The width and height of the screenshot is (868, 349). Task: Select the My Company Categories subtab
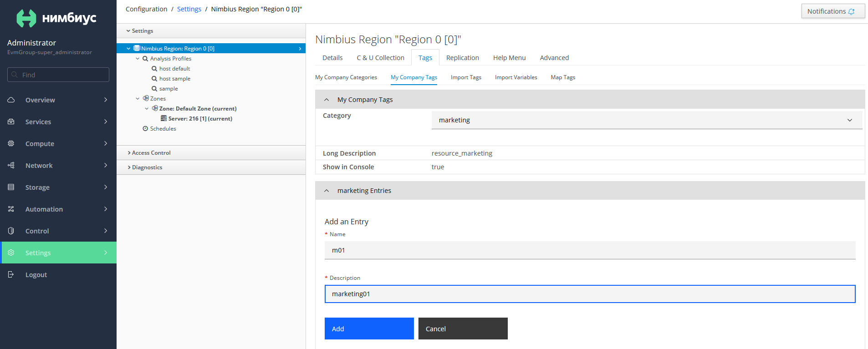[346, 77]
